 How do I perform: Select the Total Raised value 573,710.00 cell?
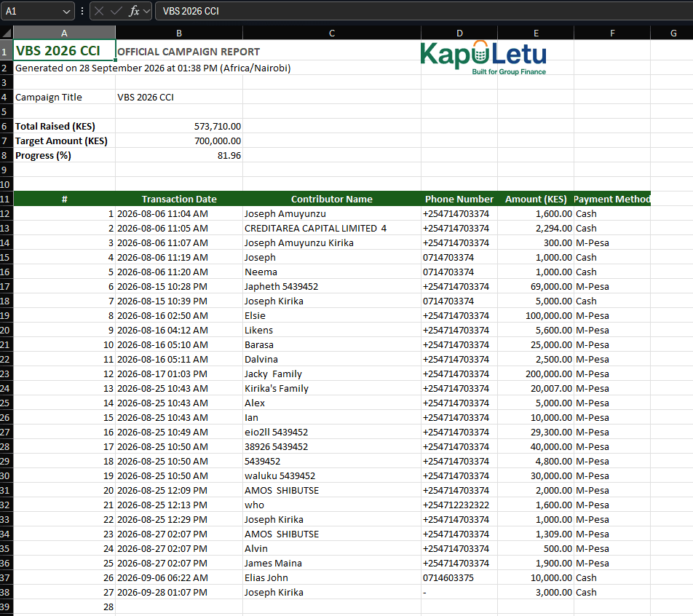[179, 127]
